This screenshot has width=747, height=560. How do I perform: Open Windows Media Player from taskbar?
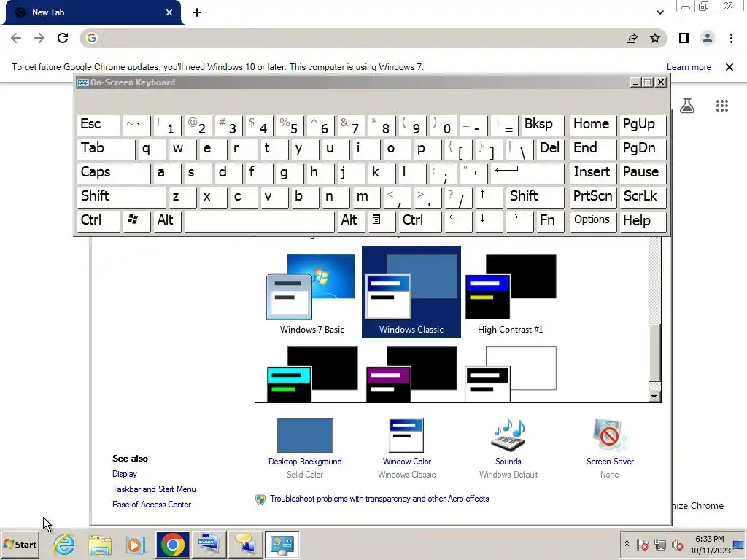pyautogui.click(x=135, y=545)
